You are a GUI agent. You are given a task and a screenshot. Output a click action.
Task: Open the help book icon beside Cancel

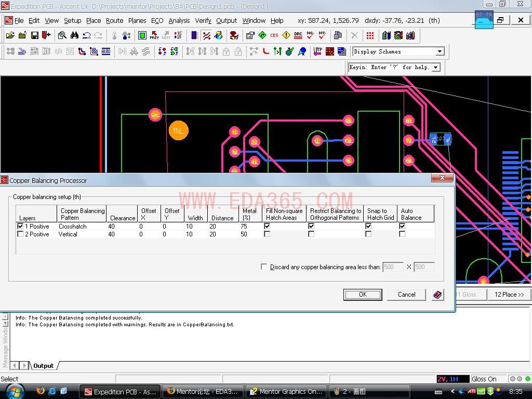pos(437,295)
